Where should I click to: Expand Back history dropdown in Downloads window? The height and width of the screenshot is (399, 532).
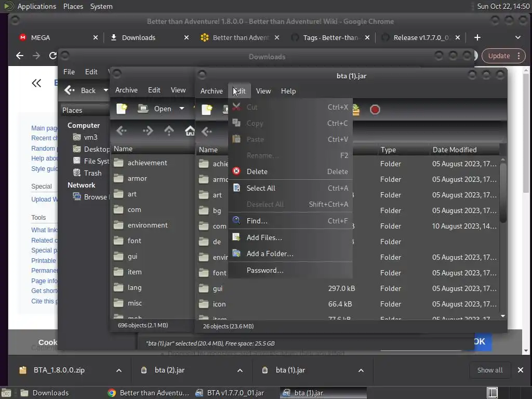tap(106, 90)
